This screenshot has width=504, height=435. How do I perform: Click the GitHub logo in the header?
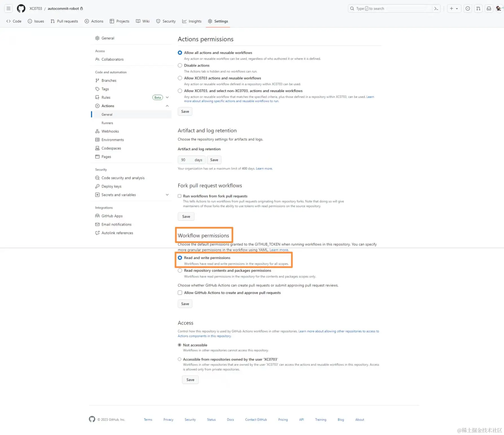pos(21,8)
